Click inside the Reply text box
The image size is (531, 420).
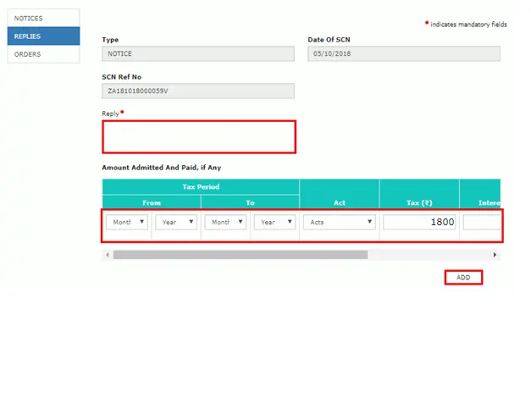coord(199,136)
